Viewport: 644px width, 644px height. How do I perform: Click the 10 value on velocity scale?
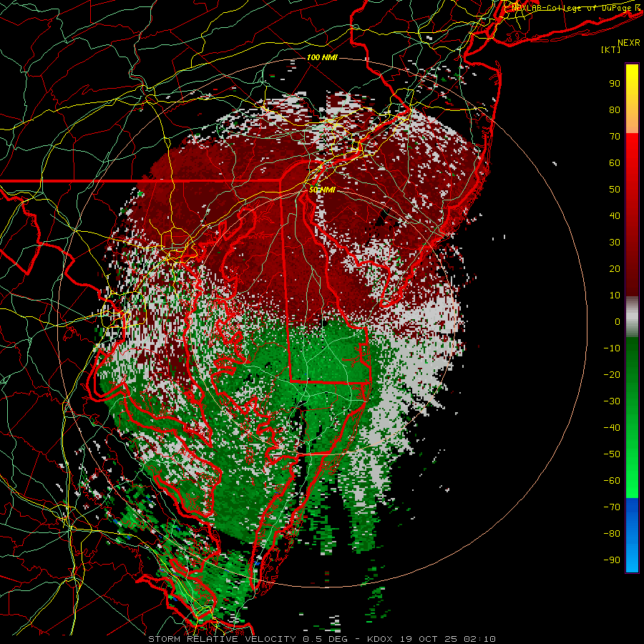point(615,296)
